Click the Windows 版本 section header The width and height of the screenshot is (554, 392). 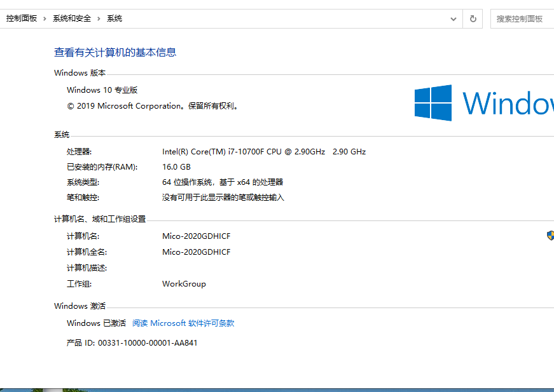[x=80, y=72]
